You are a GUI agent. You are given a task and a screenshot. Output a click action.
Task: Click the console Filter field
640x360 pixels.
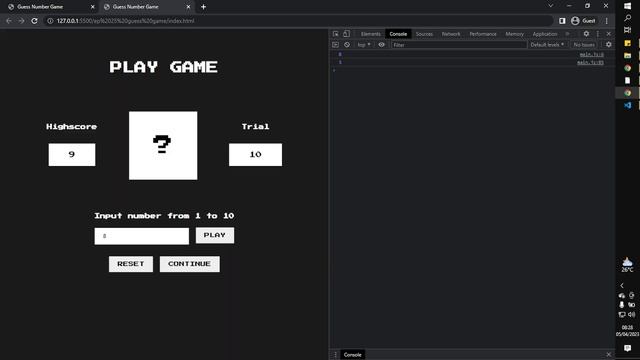tap(459, 45)
